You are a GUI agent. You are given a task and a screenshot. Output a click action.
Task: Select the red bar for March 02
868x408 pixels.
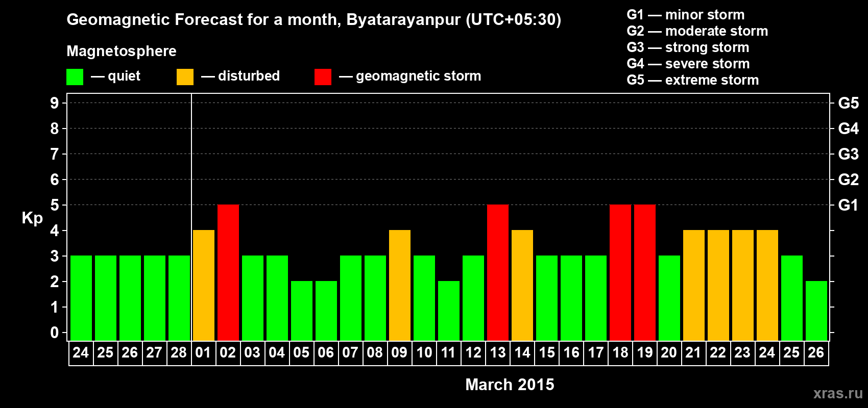[228, 272]
